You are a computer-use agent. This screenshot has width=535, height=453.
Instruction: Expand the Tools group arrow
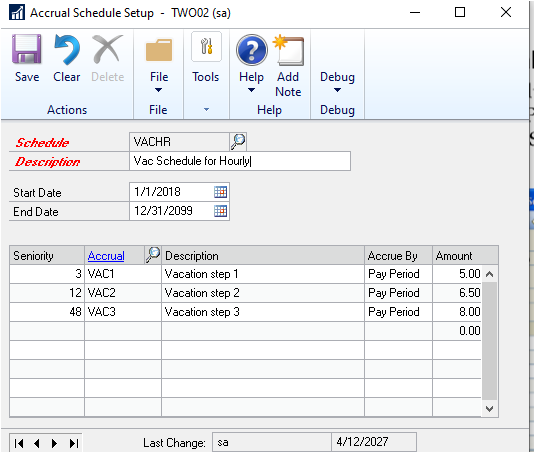click(206, 109)
